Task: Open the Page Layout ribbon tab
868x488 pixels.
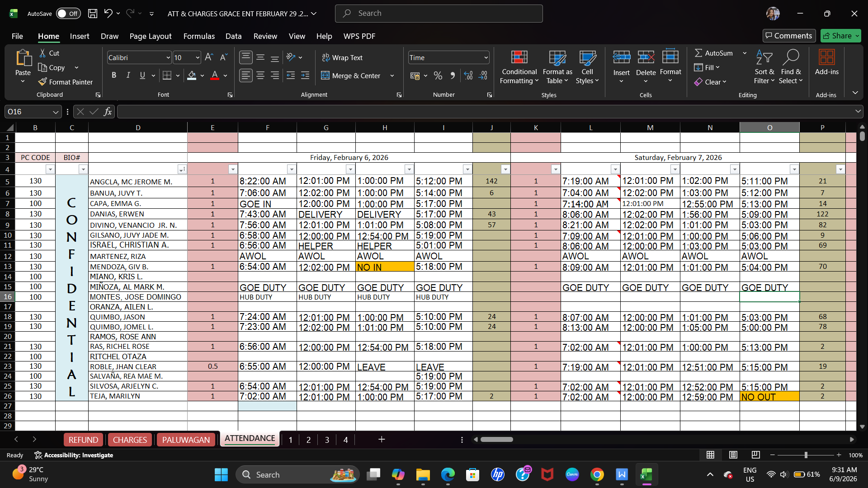Action: point(150,36)
